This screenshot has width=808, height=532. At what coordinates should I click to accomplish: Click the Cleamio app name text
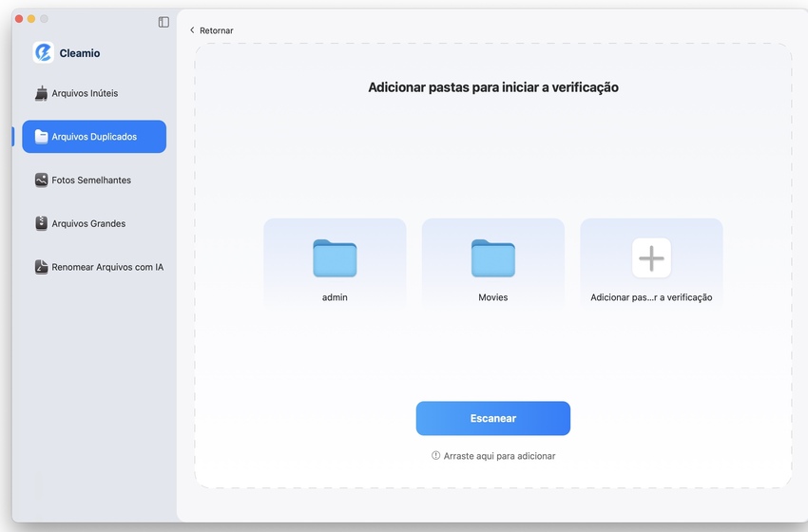80,53
